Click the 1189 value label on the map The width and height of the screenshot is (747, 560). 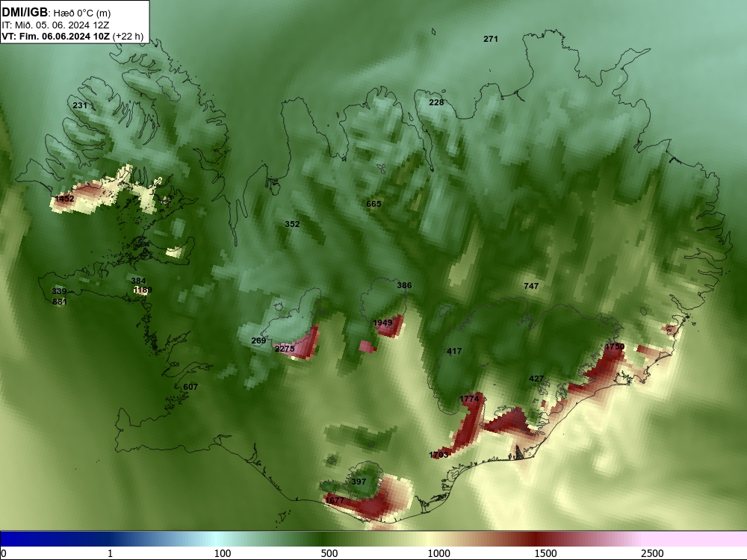coord(143,290)
